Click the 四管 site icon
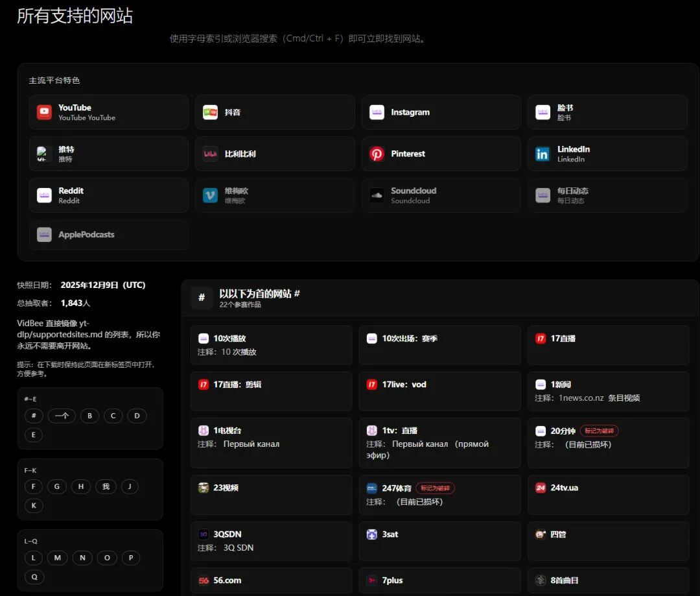 click(x=541, y=534)
